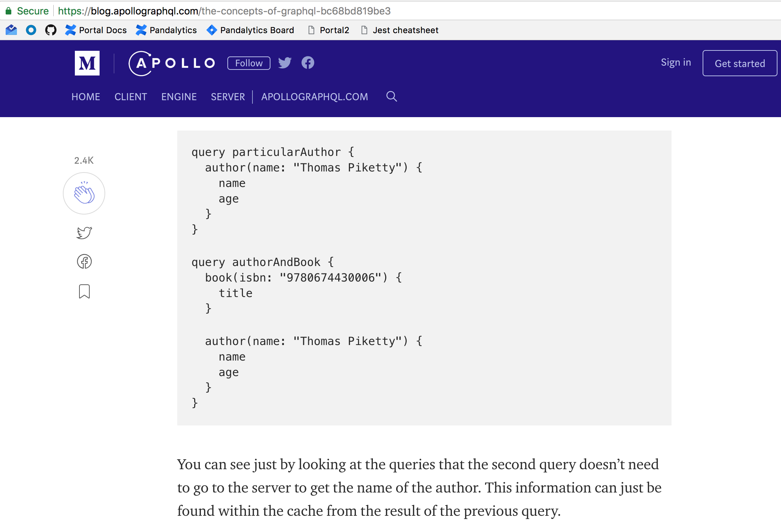
Task: Open Apollo's Twitter page from header
Action: 285,63
